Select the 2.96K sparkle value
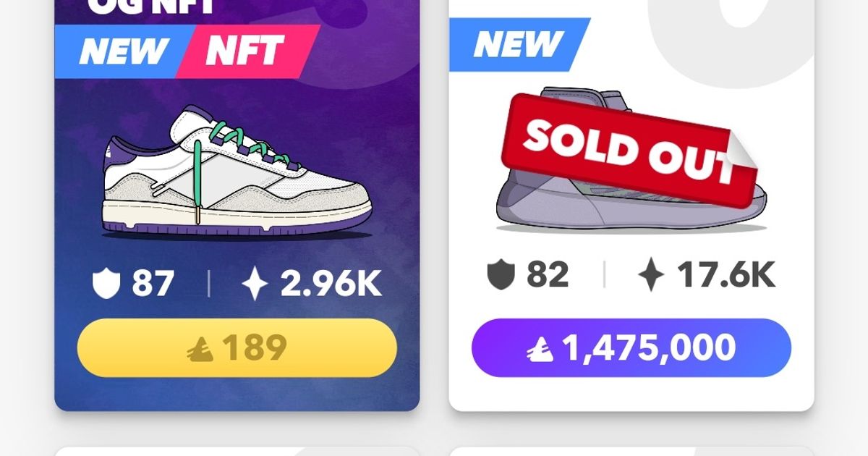The height and width of the screenshot is (456, 868). point(331,283)
